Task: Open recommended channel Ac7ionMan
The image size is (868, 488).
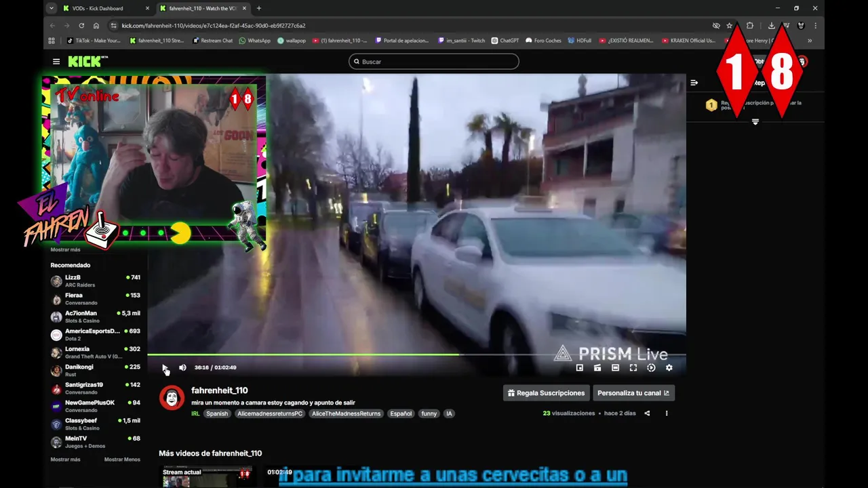Action: pos(96,317)
